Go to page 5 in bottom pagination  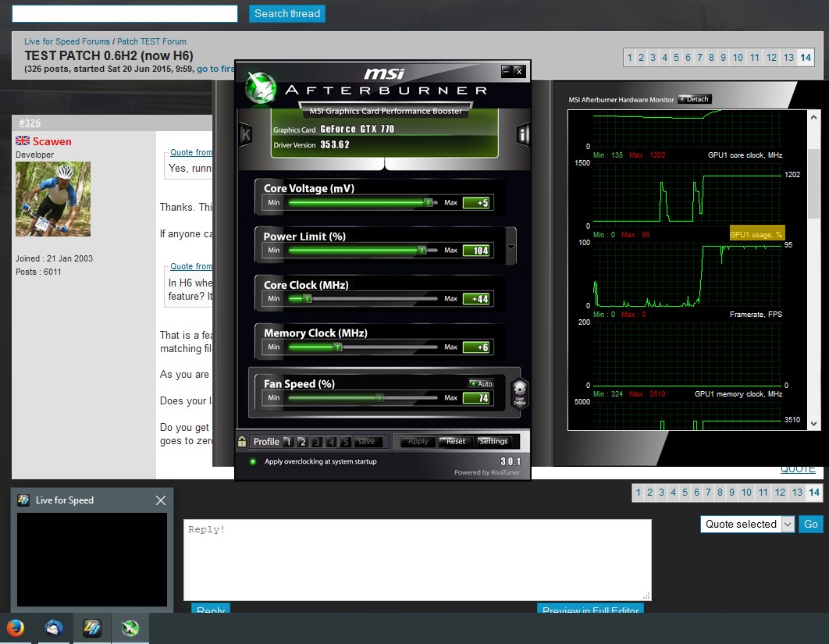(685, 493)
